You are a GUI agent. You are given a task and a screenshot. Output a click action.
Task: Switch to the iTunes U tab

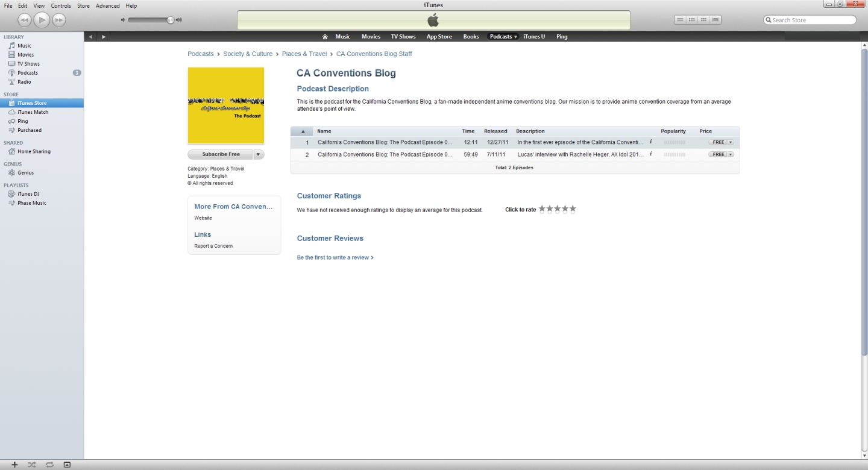[x=534, y=37]
